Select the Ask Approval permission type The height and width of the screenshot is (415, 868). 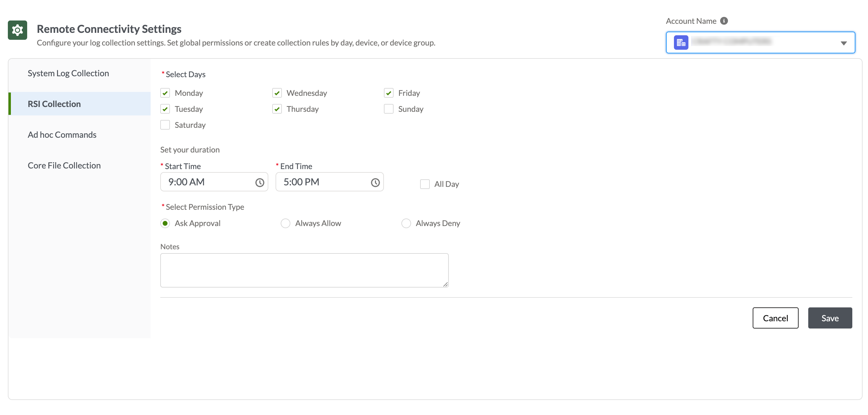[165, 223]
